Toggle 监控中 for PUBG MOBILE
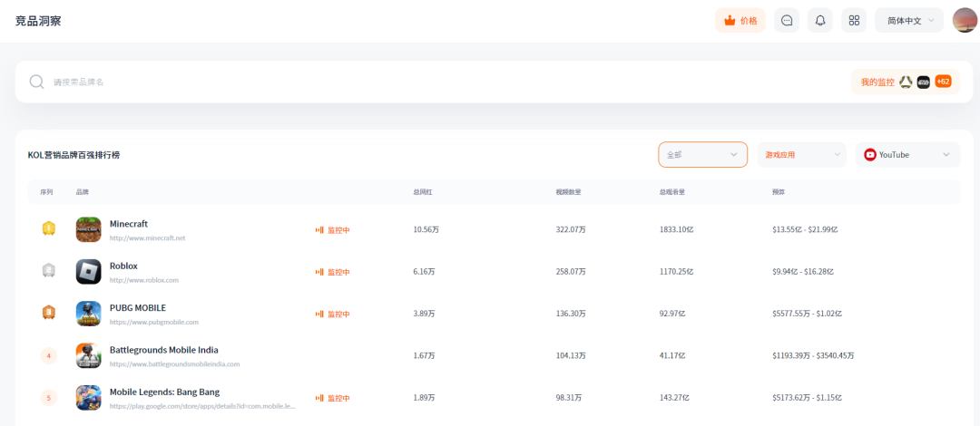 (x=332, y=314)
